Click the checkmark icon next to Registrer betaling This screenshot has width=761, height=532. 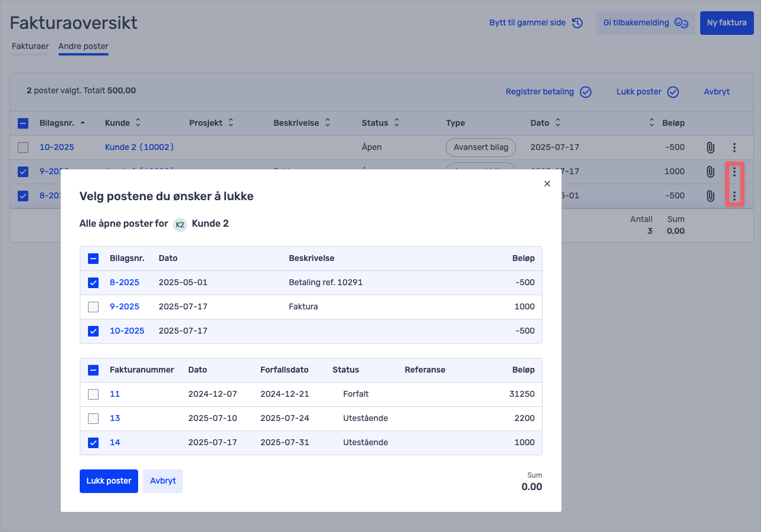click(x=586, y=92)
